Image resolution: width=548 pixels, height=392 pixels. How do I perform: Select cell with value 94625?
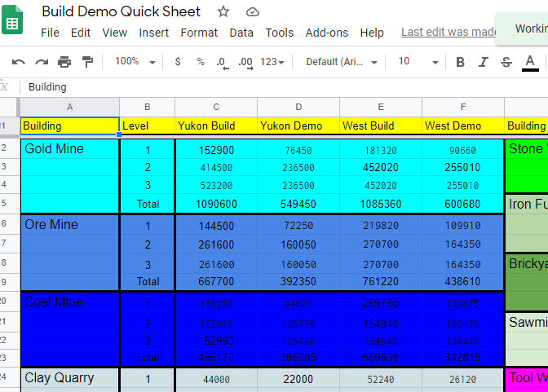coord(298,303)
